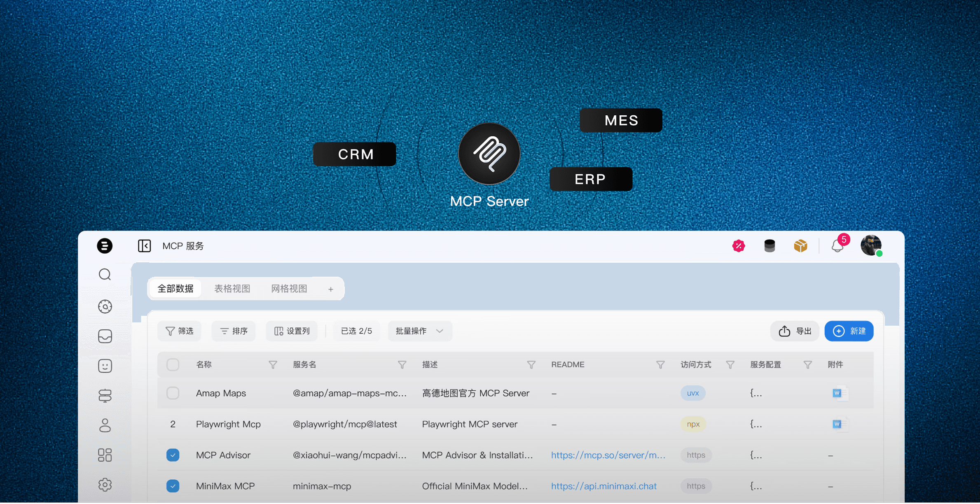Toggle the select-all header checkbox
This screenshot has height=504, width=980.
point(173,364)
